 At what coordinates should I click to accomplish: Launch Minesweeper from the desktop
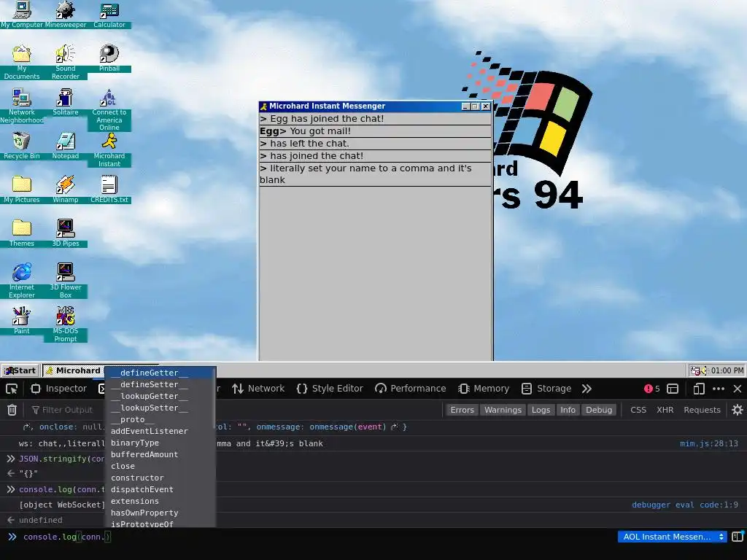coord(65,15)
